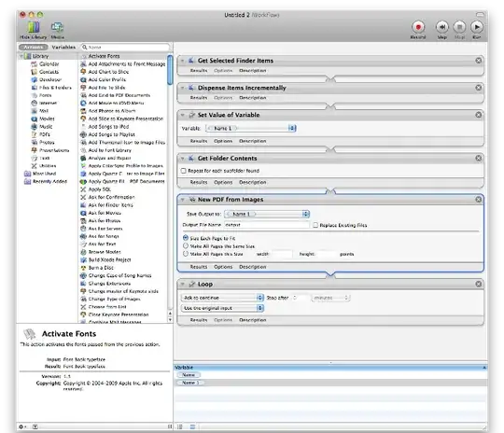The width and height of the screenshot is (504, 433).
Task: Toggle Repeat for each subfolder found
Action: coord(184,171)
